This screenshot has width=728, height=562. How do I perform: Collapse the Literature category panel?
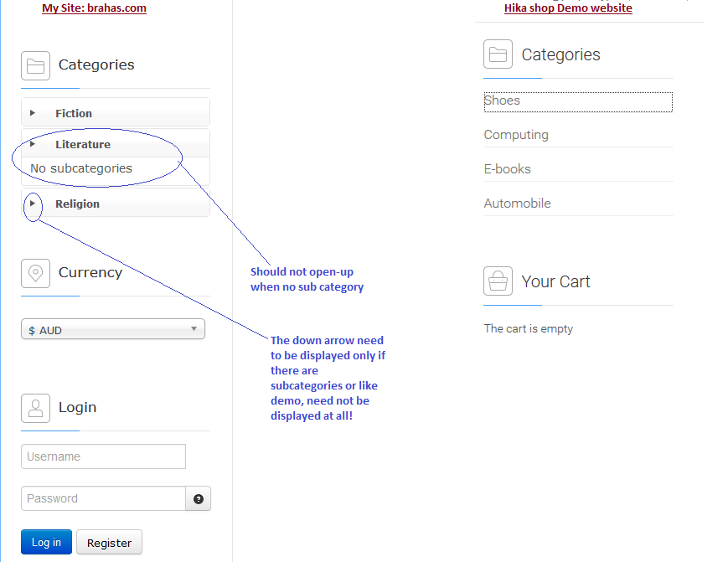click(33, 144)
